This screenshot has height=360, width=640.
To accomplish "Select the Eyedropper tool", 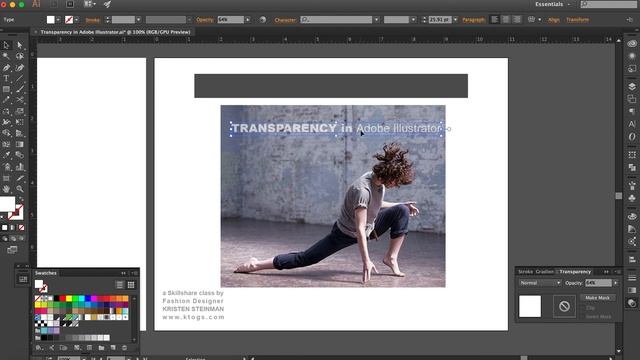I will tap(6, 155).
